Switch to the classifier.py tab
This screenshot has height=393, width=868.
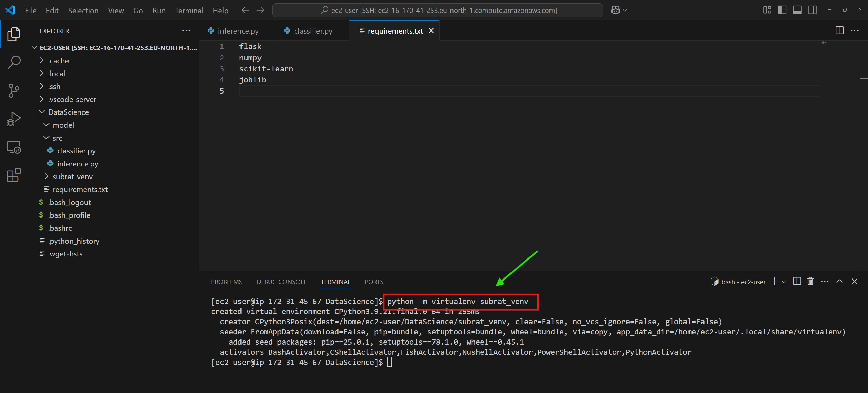pos(313,31)
